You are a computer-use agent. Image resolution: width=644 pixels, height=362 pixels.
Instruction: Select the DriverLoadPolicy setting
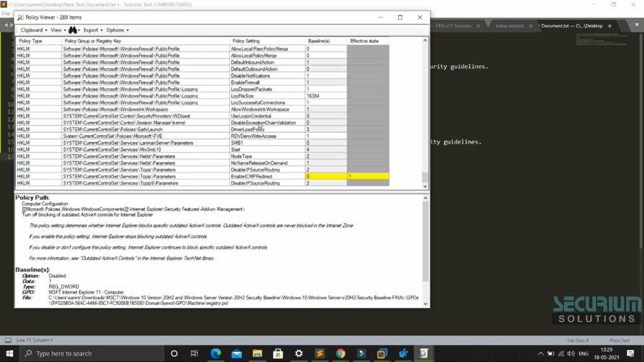248,129
